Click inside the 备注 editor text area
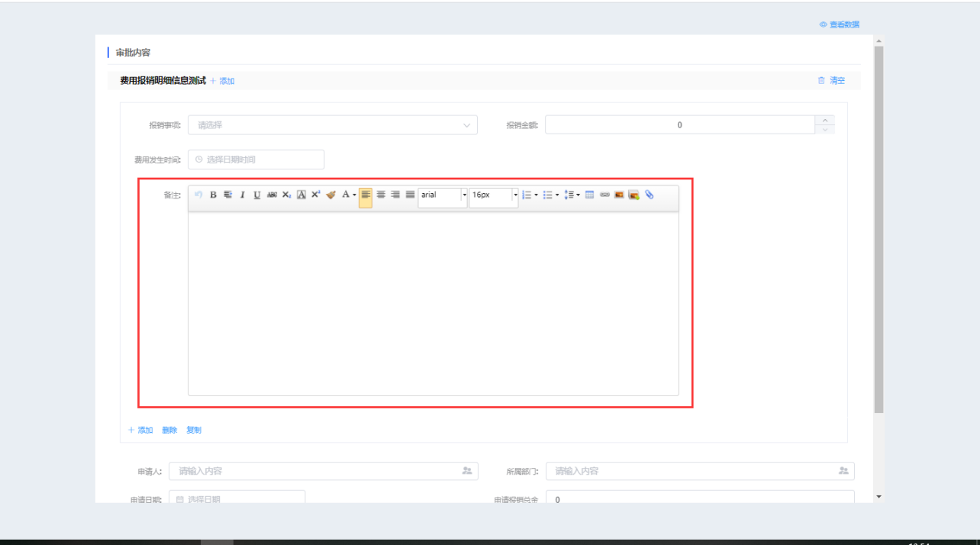This screenshot has width=980, height=545. point(433,303)
